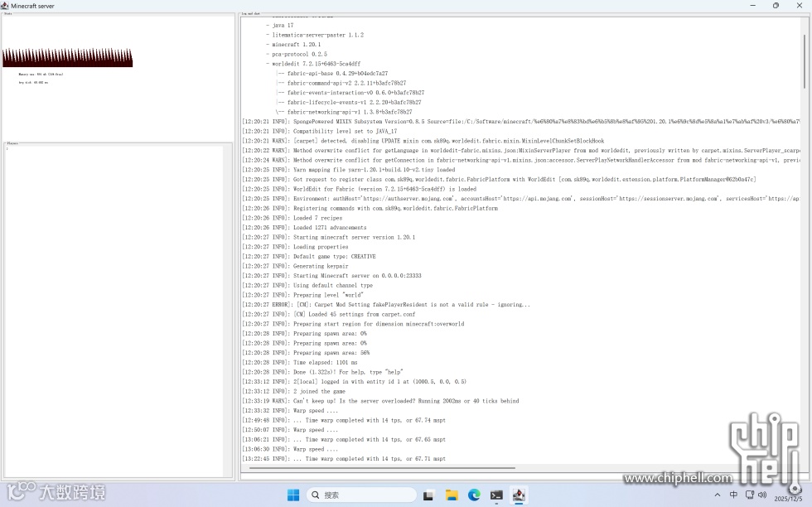Click 'Starting minecraft server version 1.20.1' line
Image resolution: width=812 pixels, height=507 pixels.
329,237
